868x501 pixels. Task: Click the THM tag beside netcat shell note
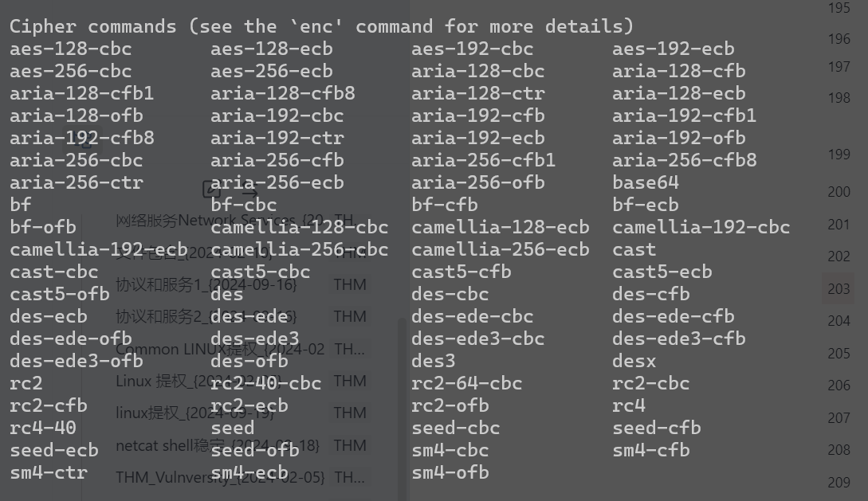[350, 445]
